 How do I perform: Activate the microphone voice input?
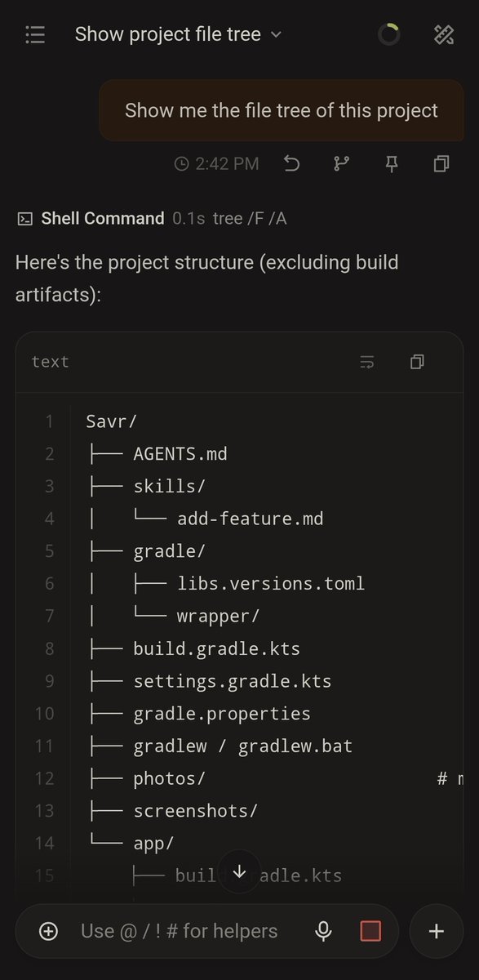324,931
